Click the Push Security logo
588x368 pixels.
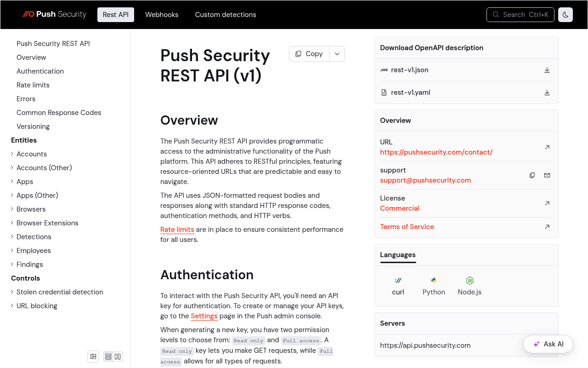54,14
